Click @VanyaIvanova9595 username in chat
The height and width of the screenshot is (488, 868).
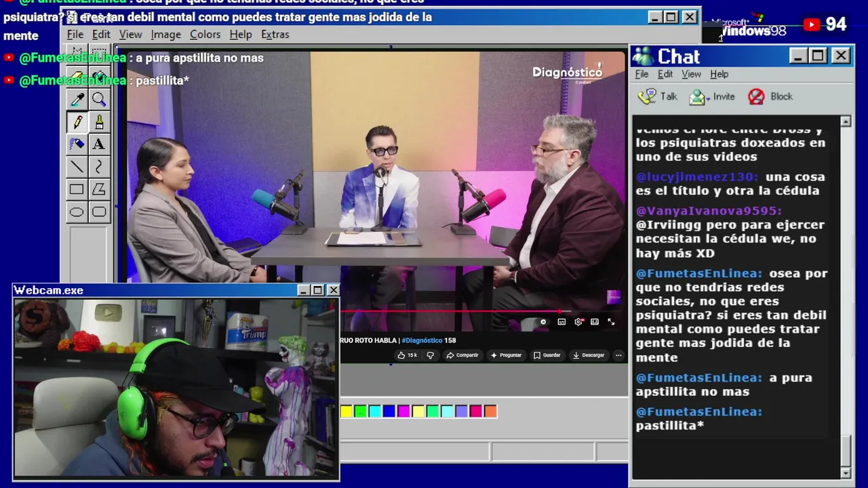pyautogui.click(x=709, y=211)
